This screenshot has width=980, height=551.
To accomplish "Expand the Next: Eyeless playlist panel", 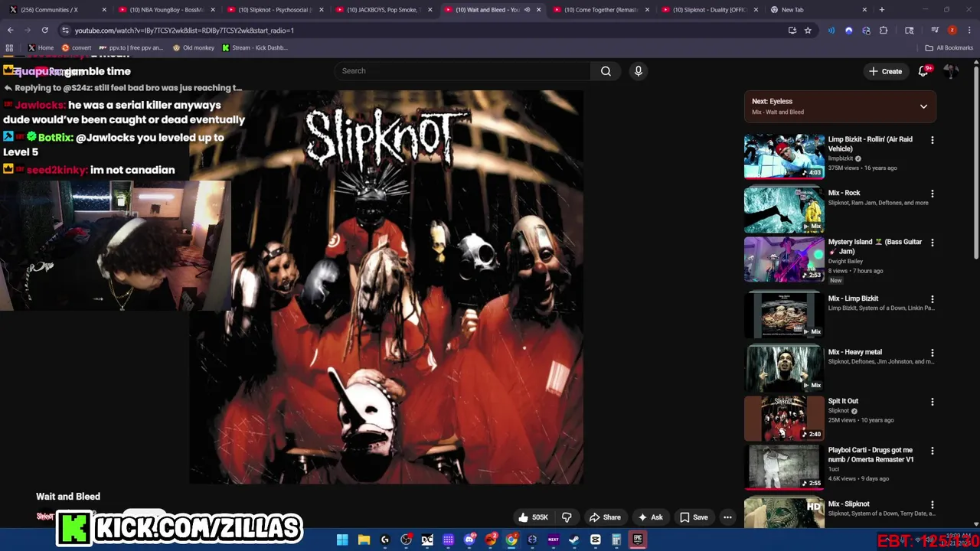I will [x=923, y=106].
